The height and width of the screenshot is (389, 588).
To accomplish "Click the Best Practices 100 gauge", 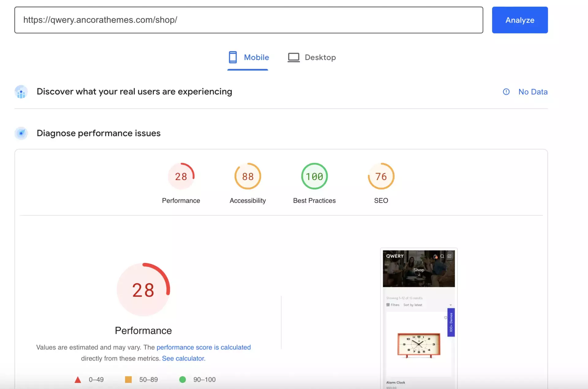I will click(x=314, y=176).
